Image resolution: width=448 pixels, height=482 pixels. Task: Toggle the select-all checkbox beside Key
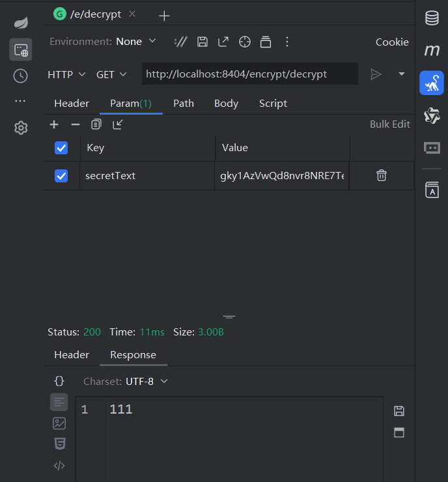pos(61,148)
